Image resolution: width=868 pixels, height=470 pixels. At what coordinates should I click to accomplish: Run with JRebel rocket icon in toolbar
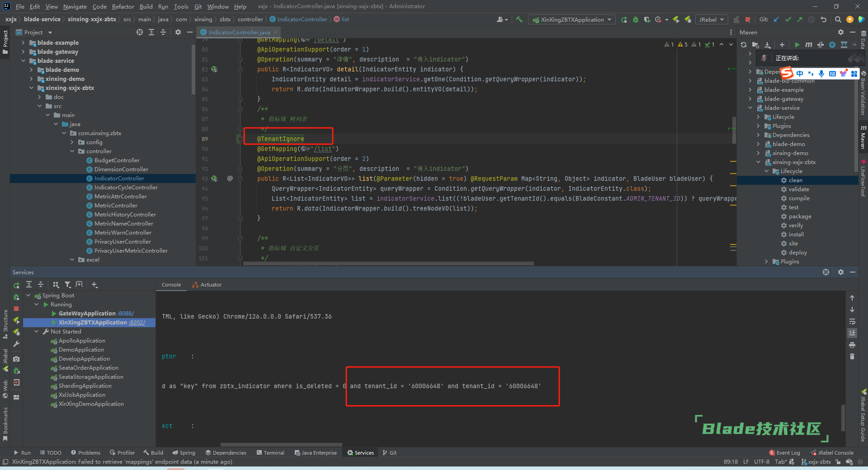click(676, 19)
